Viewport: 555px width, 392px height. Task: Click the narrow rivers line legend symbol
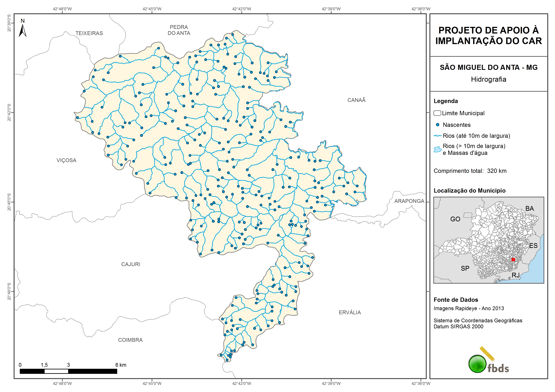point(438,136)
